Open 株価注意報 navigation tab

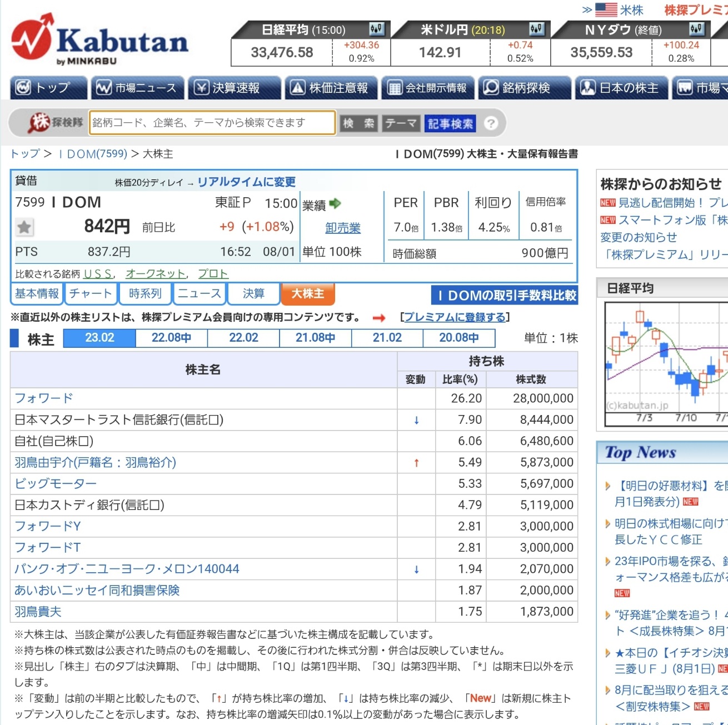click(331, 88)
